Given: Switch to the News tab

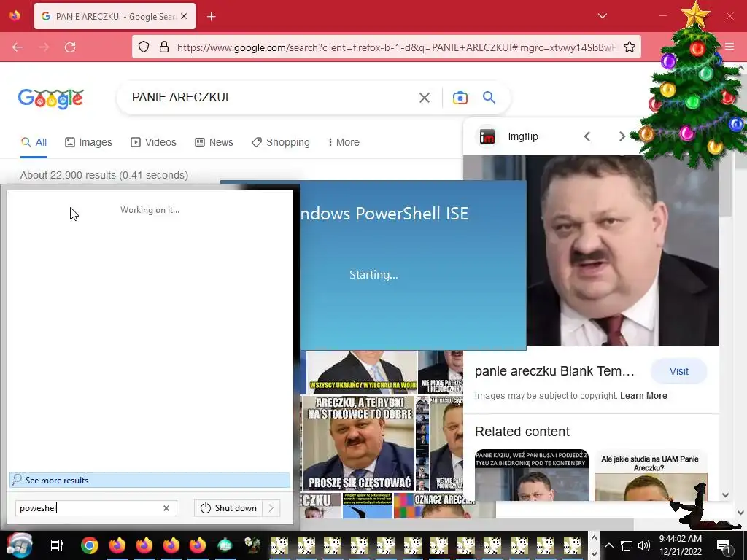Looking at the screenshot, I should (x=214, y=142).
